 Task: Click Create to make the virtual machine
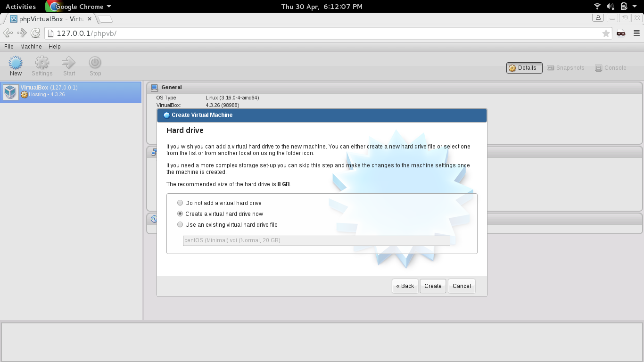(x=433, y=286)
